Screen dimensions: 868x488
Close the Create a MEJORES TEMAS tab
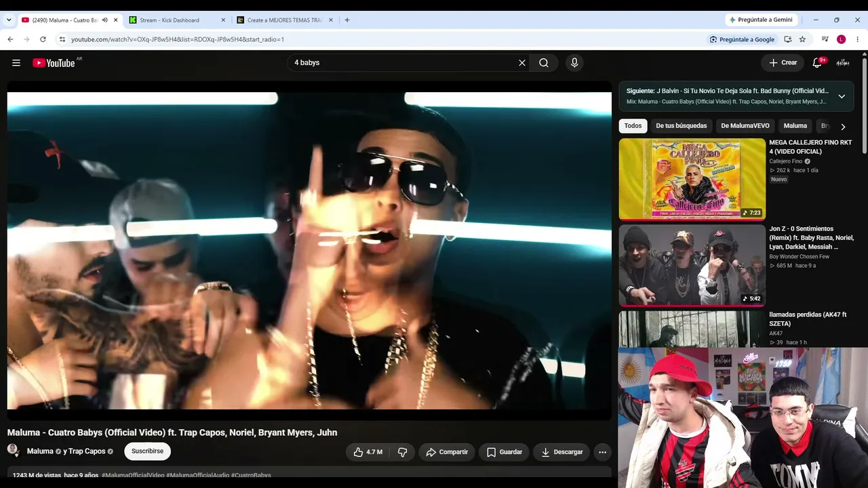click(x=331, y=20)
